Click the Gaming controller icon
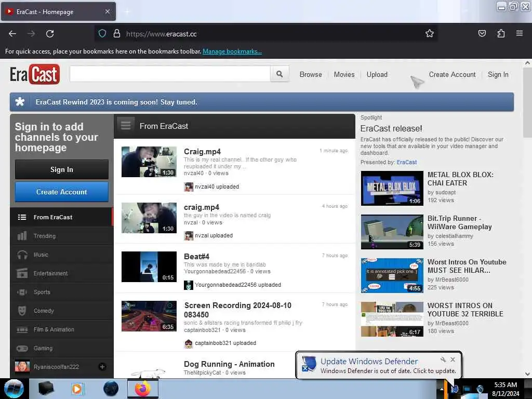532x399 pixels. point(22,348)
